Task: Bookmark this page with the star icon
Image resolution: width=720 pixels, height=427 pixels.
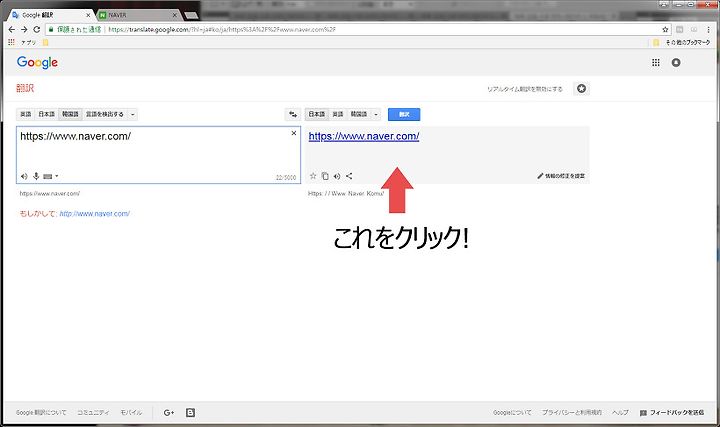Action: click(665, 29)
